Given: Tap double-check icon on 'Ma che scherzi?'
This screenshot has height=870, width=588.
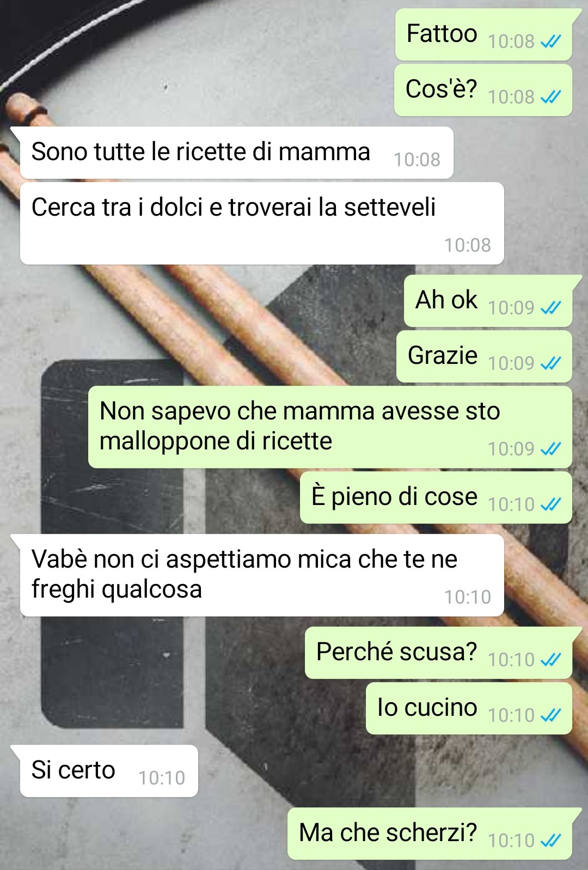Looking at the screenshot, I should (551, 841).
